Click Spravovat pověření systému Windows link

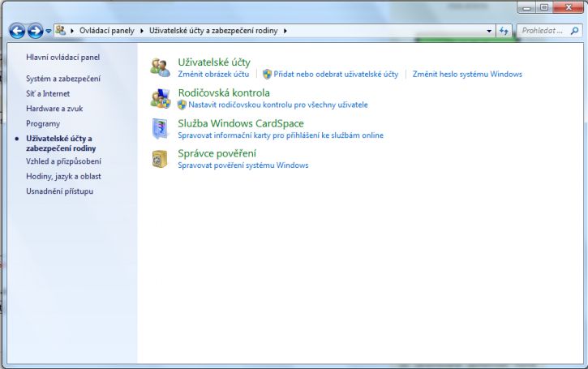coord(243,165)
